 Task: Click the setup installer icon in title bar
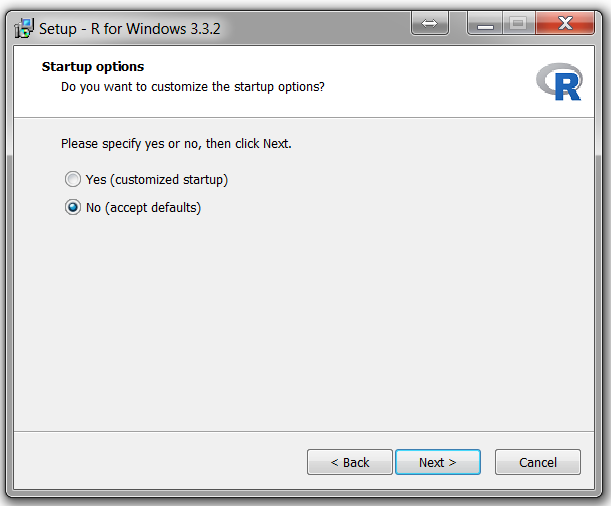click(x=24, y=28)
